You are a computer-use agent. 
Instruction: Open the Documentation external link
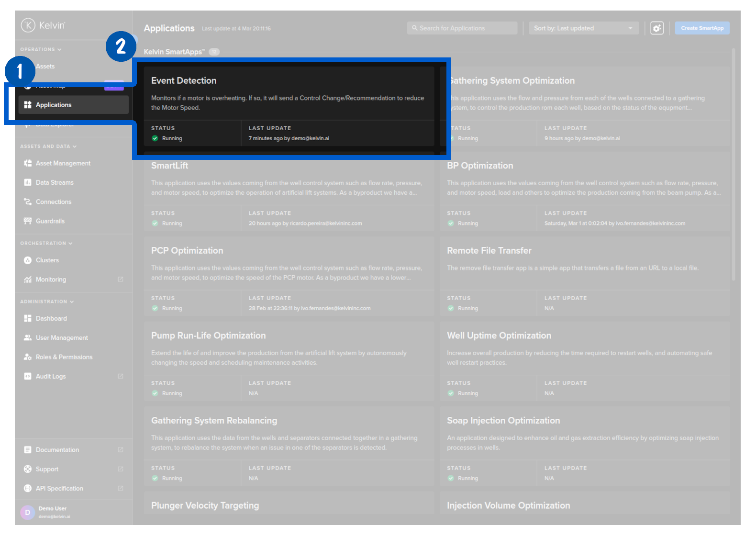120,450
